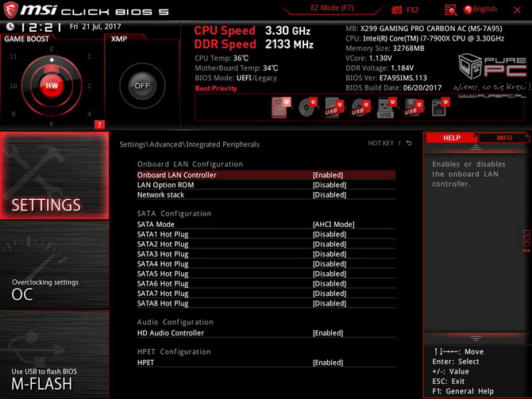Click the CPU Speed 3.30 GHz readout
Image resolution: width=532 pixels, height=399 pixels.
[252, 30]
